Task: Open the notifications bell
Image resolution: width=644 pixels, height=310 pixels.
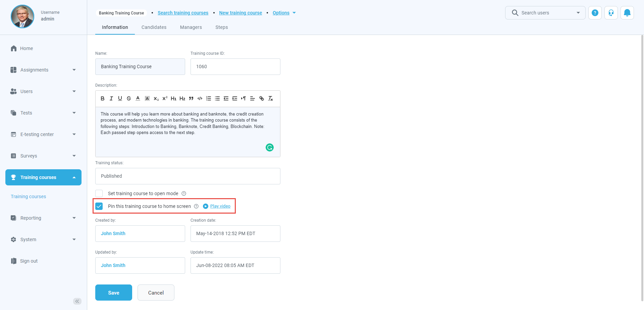Action: pos(627,13)
